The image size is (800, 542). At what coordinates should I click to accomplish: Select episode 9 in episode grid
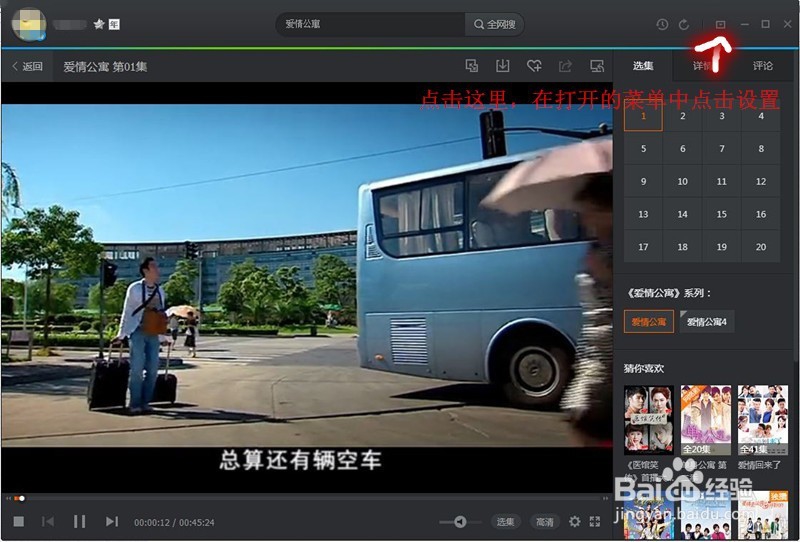coord(643,181)
